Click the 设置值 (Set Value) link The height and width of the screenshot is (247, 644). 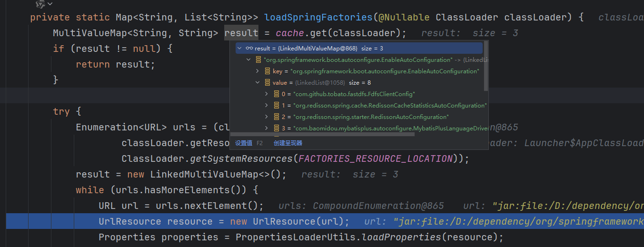coord(244,143)
